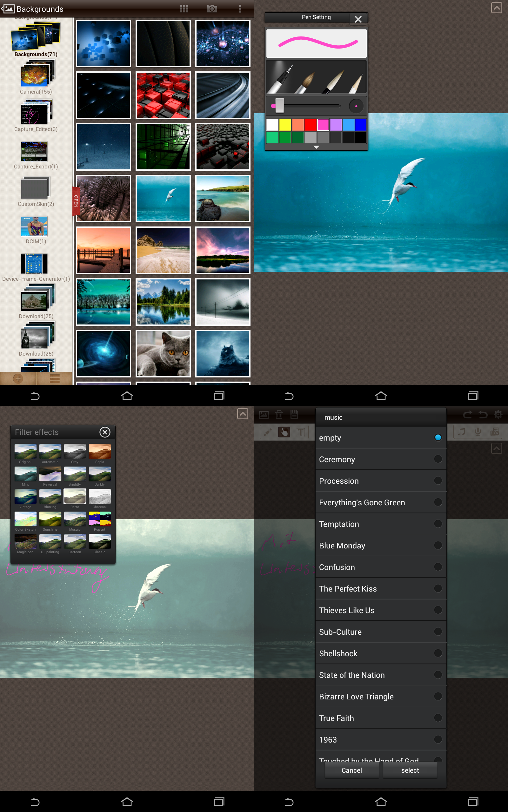Choose the gray cat background thumbnail
This screenshot has height=812, width=508.
coord(163,353)
